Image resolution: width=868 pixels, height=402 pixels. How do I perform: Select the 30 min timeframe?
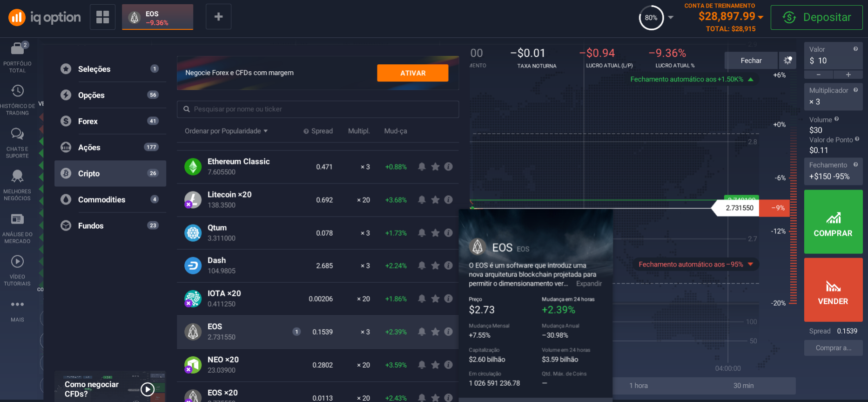pos(743,386)
